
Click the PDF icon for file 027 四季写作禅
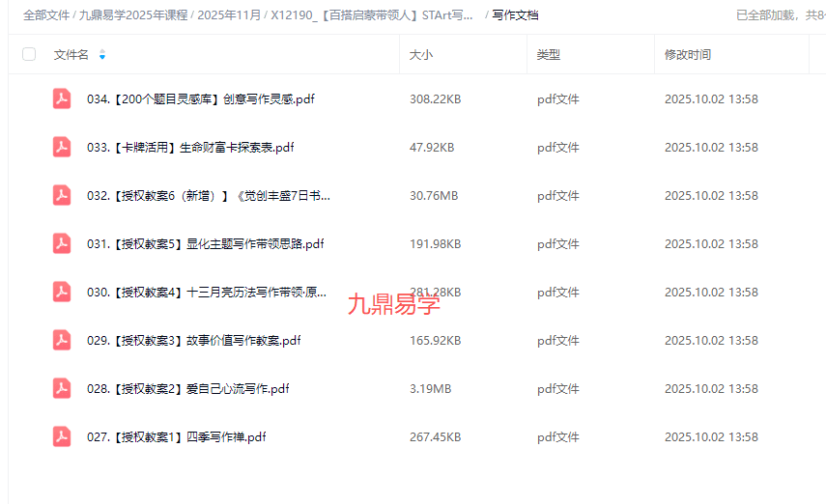tap(62, 436)
